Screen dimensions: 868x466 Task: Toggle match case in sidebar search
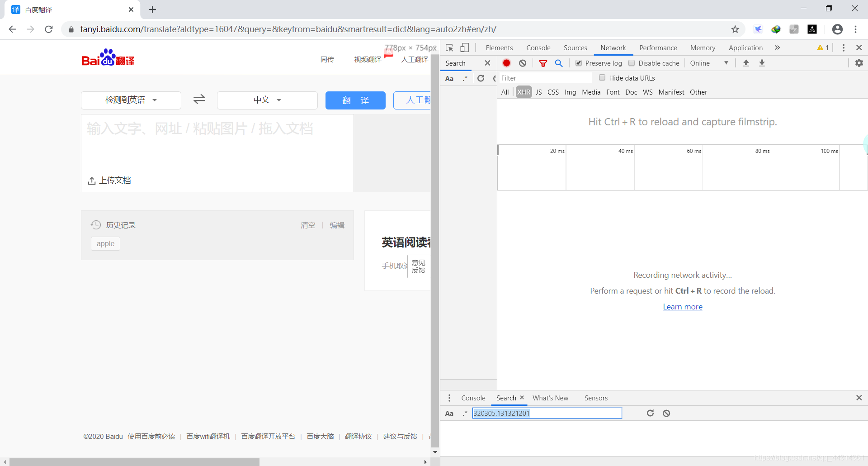pos(449,78)
